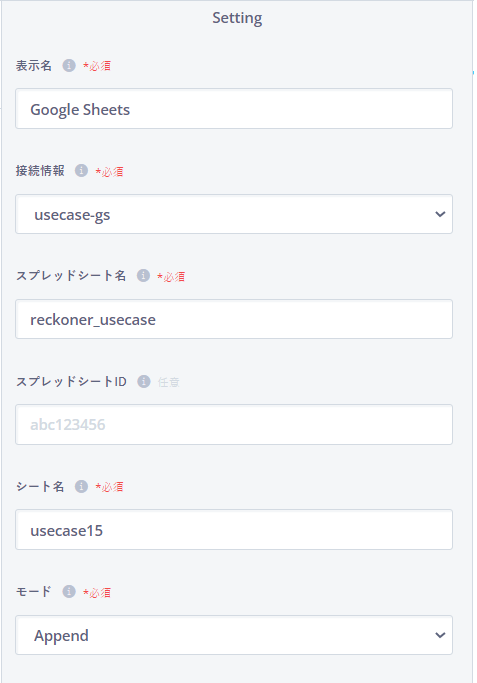Screen dimensions: 477x683
Task: Expand the Append mode dropdown
Action: pos(234,635)
